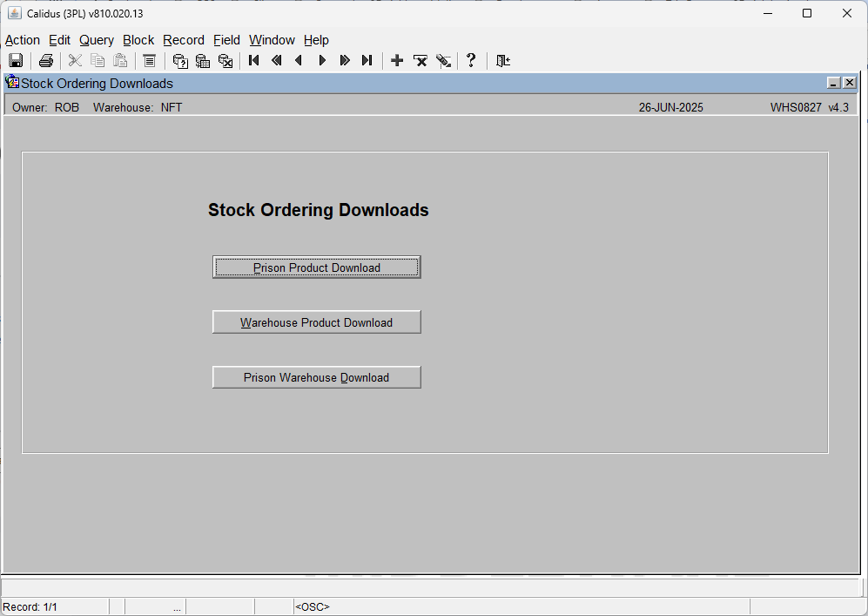Click the Execute Query database icon
The height and width of the screenshot is (616, 868).
[x=203, y=60]
